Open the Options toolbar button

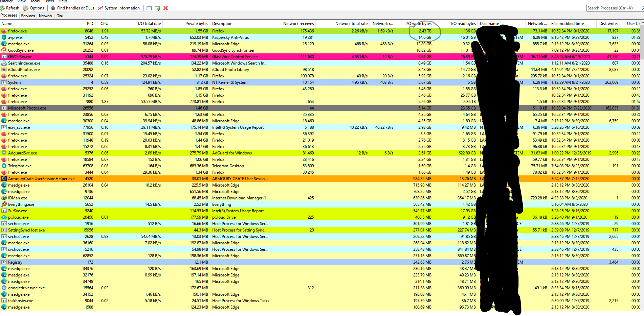point(34,8)
